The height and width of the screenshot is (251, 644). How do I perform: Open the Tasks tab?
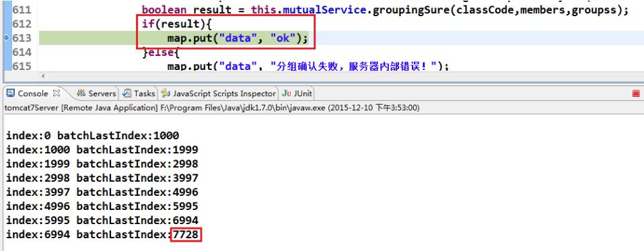pyautogui.click(x=139, y=94)
